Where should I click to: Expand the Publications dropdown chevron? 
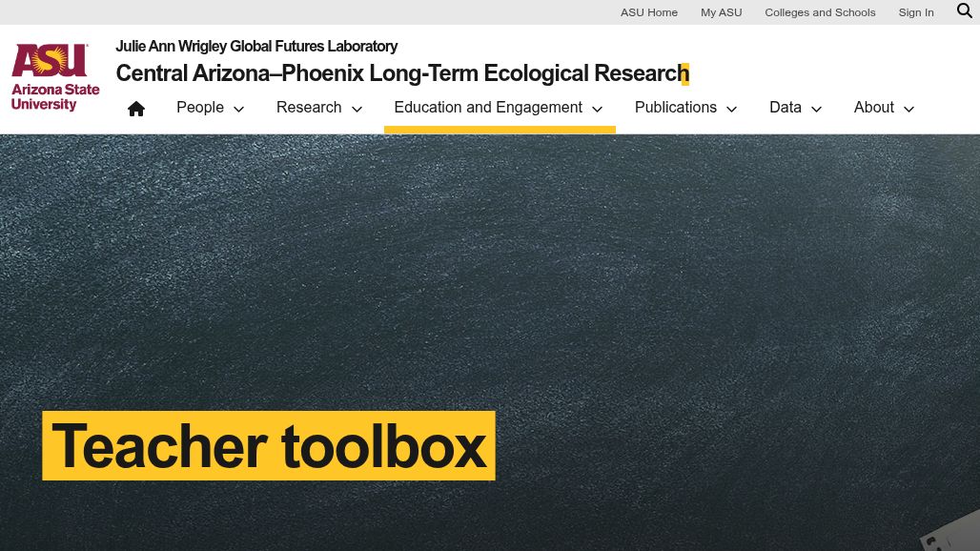[x=731, y=110]
